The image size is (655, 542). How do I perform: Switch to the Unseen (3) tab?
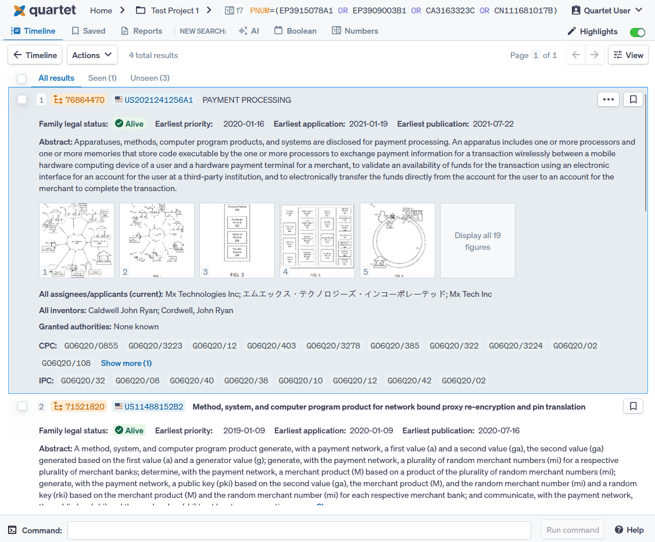click(149, 78)
